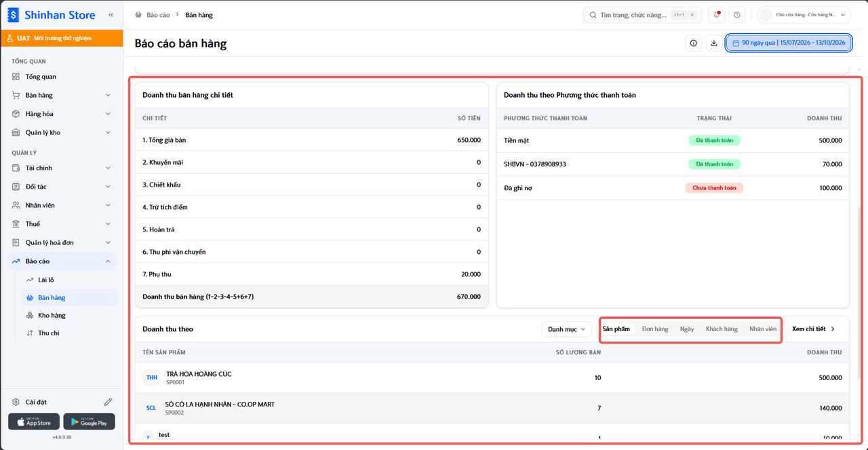868x450 pixels.
Task: Open the store selector dropdown in the header
Action: [804, 15]
